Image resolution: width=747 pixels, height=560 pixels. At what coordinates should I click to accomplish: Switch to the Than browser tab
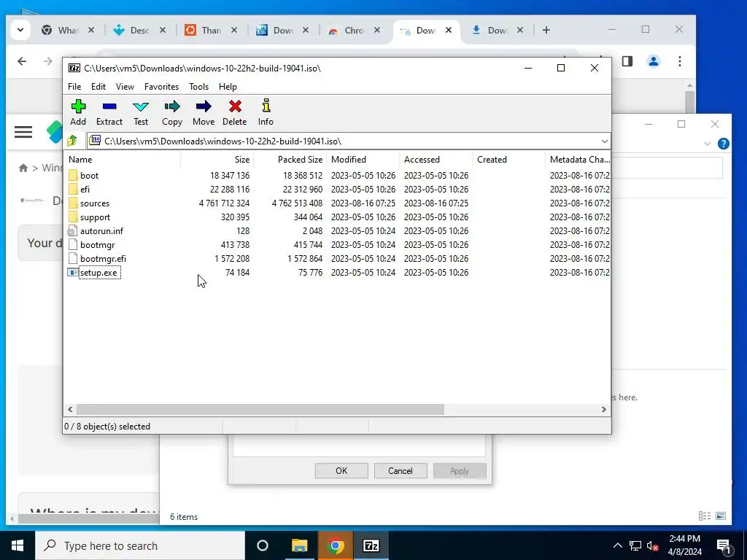(x=211, y=31)
